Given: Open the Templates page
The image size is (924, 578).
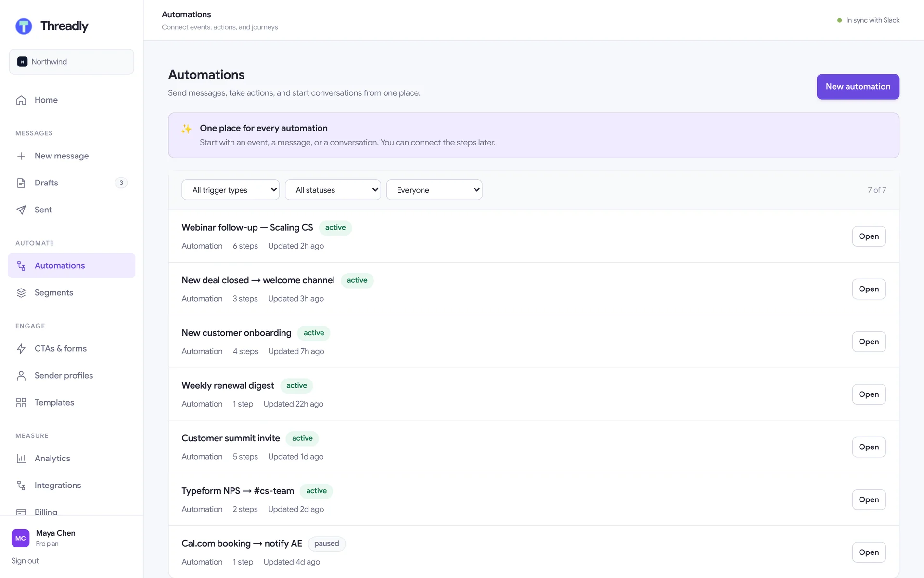Looking at the screenshot, I should coord(72,403).
